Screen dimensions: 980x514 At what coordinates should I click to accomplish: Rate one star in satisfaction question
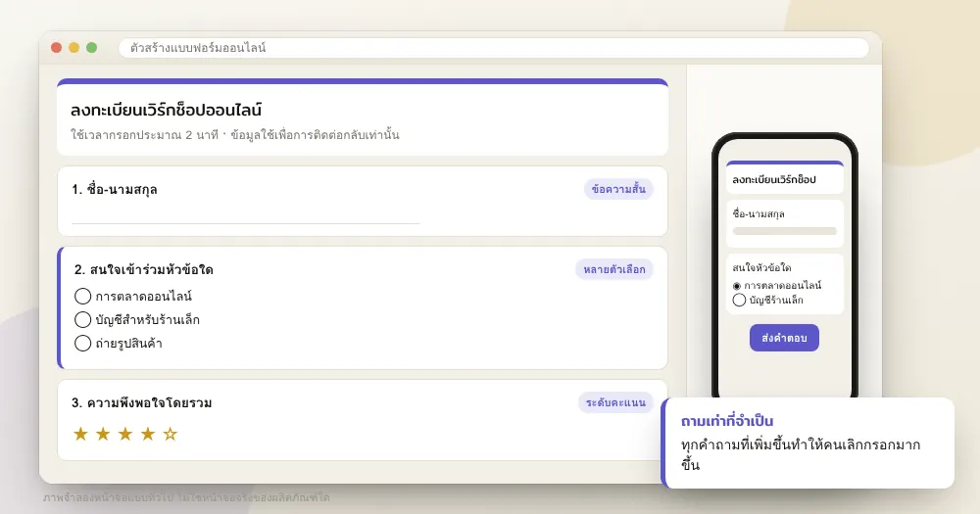[x=80, y=434]
